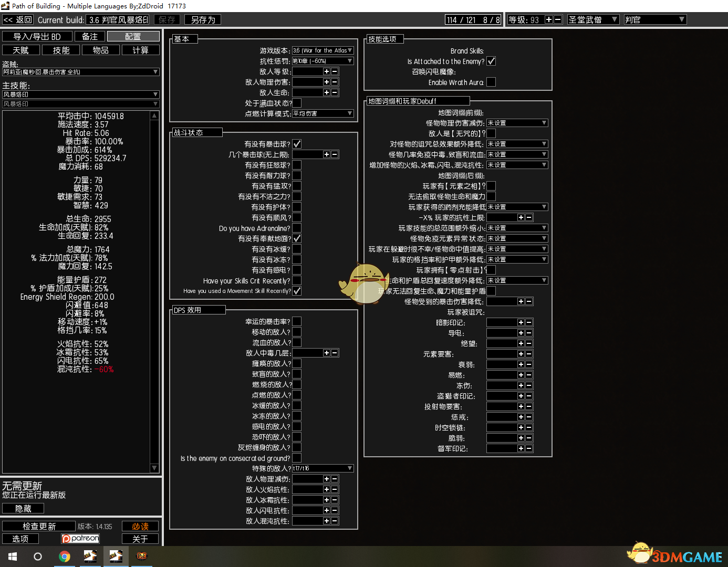Open the 游戏版本 dropdown
The height and width of the screenshot is (567, 728).
pos(323,50)
